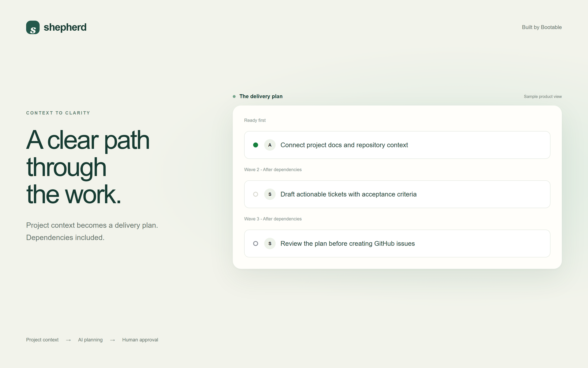Click Human approval step in footer
This screenshot has width=588, height=368.
(x=140, y=340)
